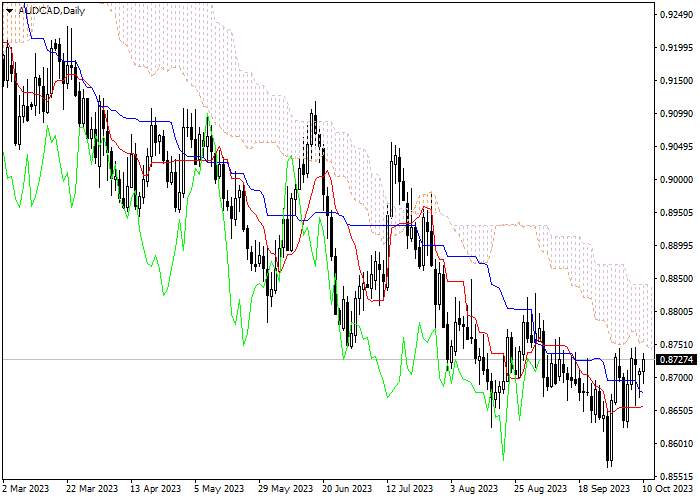Click the 0.86505 price scale label

pyautogui.click(x=674, y=411)
